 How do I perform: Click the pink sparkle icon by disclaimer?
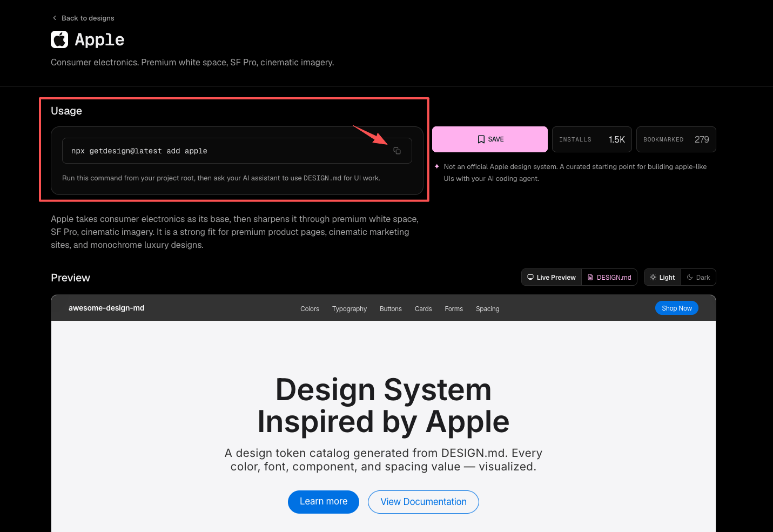tap(436, 166)
